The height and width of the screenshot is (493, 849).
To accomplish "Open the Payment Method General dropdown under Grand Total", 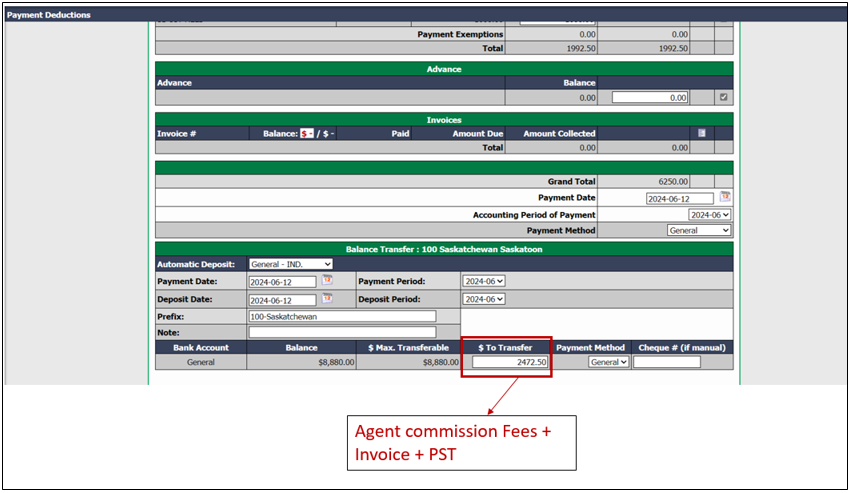I will (698, 231).
